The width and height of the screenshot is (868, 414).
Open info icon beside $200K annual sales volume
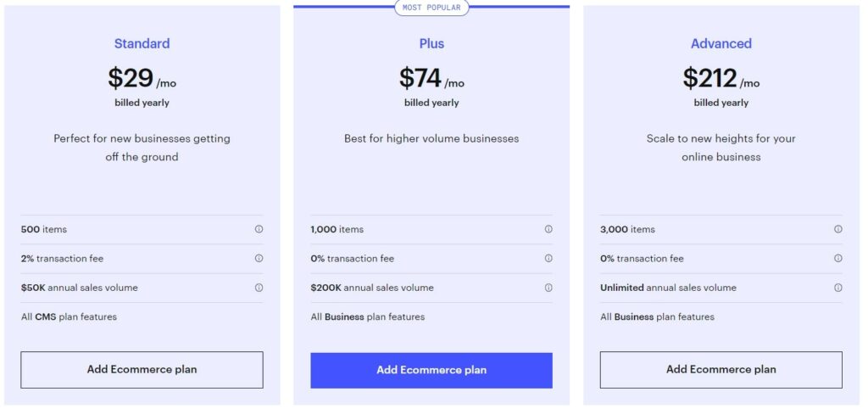[x=548, y=288]
